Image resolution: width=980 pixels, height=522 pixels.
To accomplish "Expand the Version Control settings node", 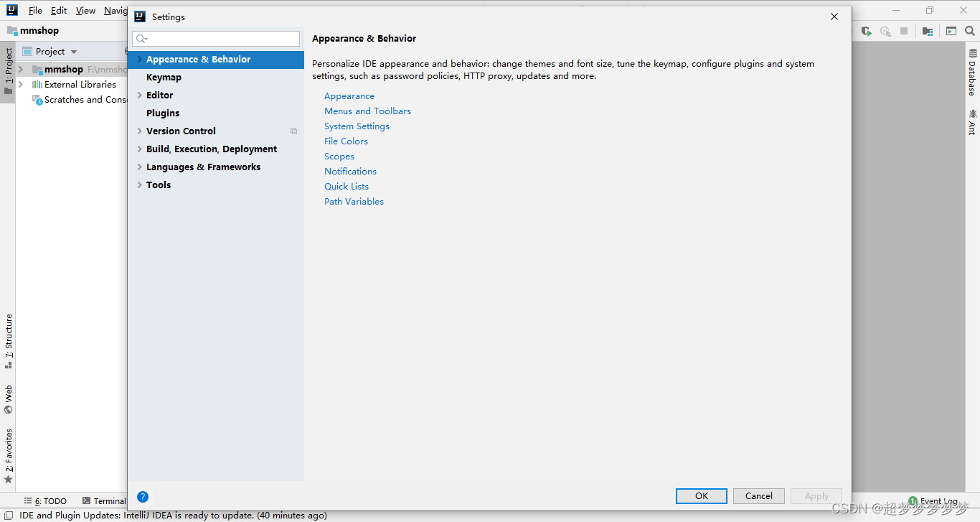I will (139, 131).
